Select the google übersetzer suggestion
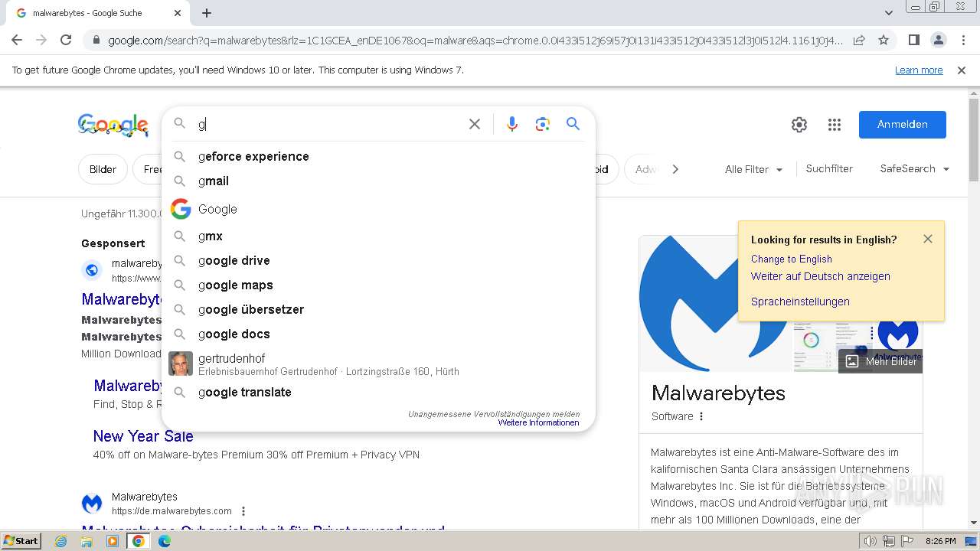 [378, 309]
